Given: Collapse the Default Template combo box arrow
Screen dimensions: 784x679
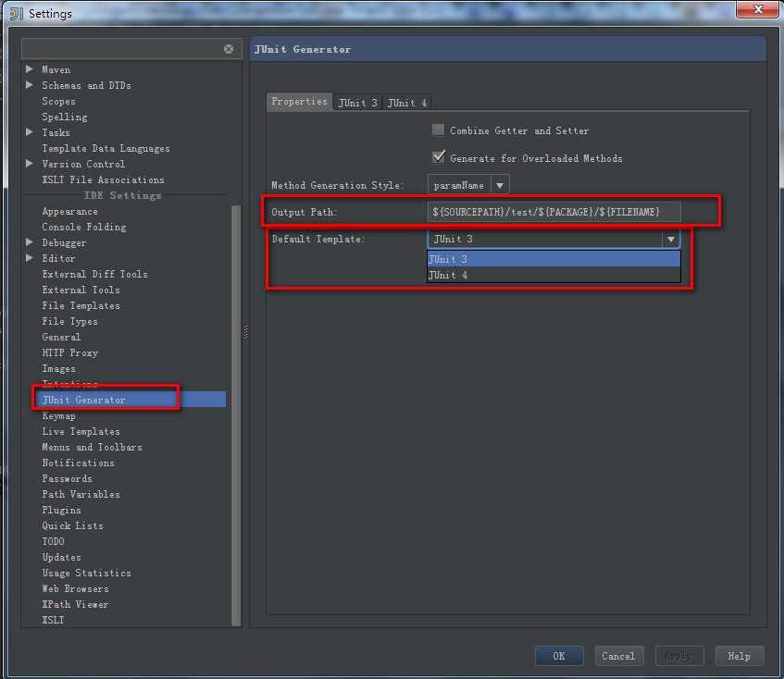Looking at the screenshot, I should 670,240.
